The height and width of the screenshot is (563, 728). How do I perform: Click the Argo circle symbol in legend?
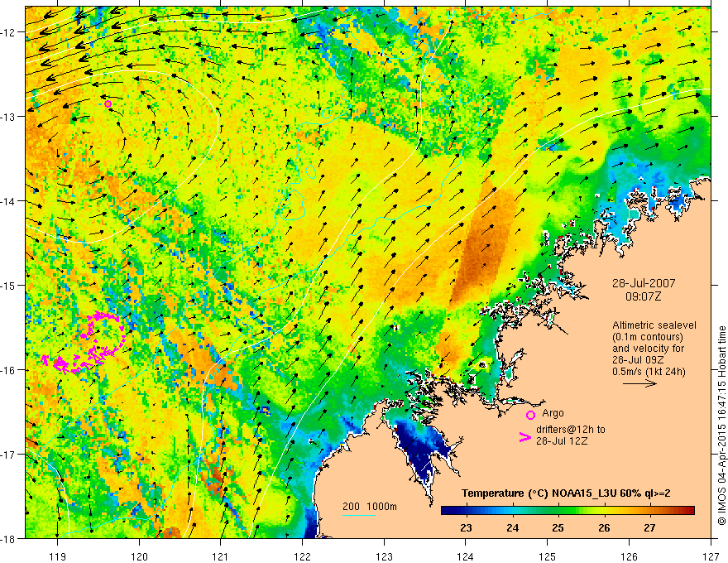530,415
